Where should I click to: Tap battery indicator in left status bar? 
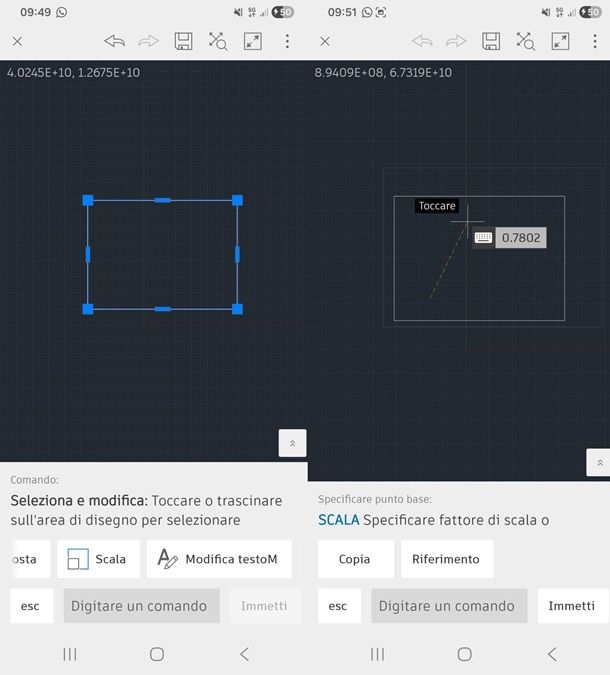[x=282, y=12]
